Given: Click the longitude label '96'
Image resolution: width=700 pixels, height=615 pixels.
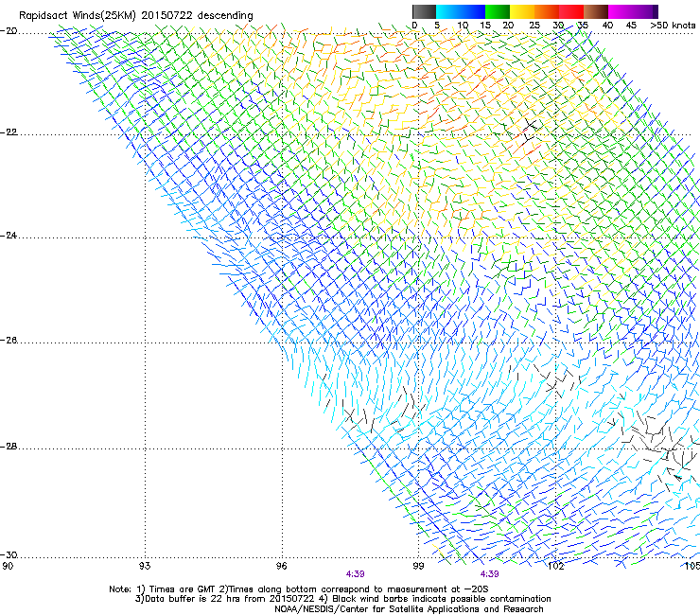Looking at the screenshot, I should pyautogui.click(x=282, y=566).
